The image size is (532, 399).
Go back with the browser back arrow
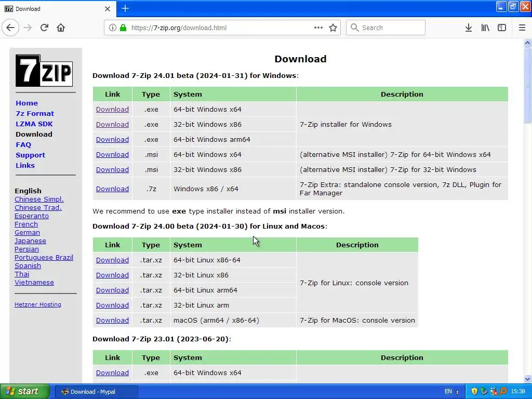coord(10,28)
